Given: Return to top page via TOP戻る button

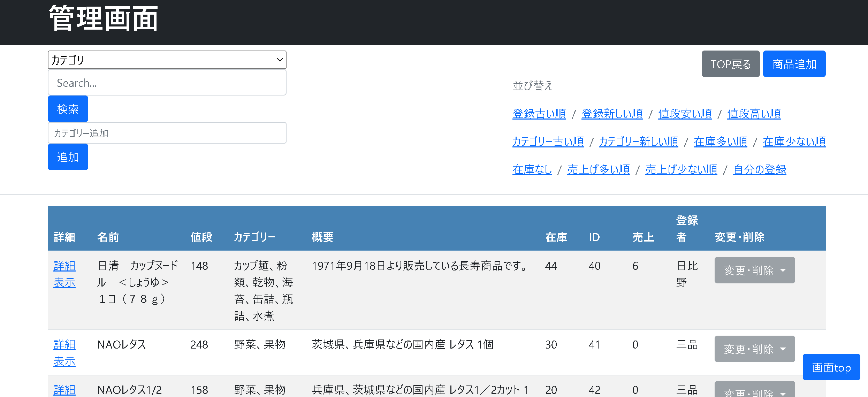Looking at the screenshot, I should point(730,64).
